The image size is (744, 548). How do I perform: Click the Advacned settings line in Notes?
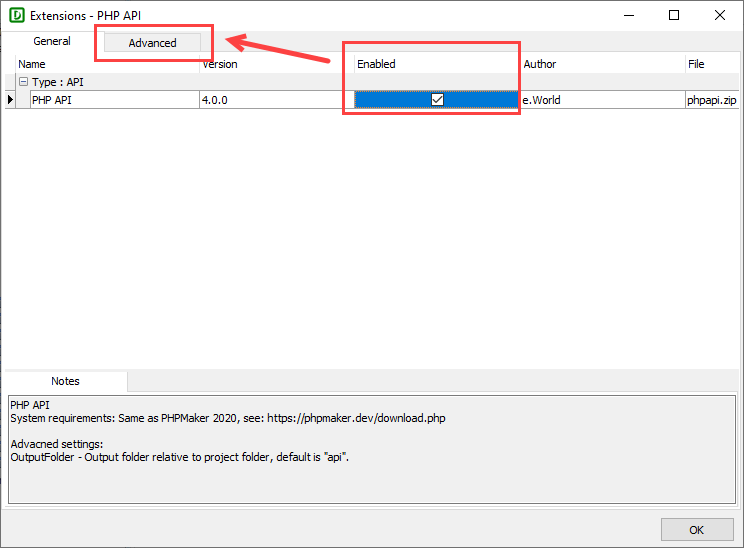tap(56, 444)
